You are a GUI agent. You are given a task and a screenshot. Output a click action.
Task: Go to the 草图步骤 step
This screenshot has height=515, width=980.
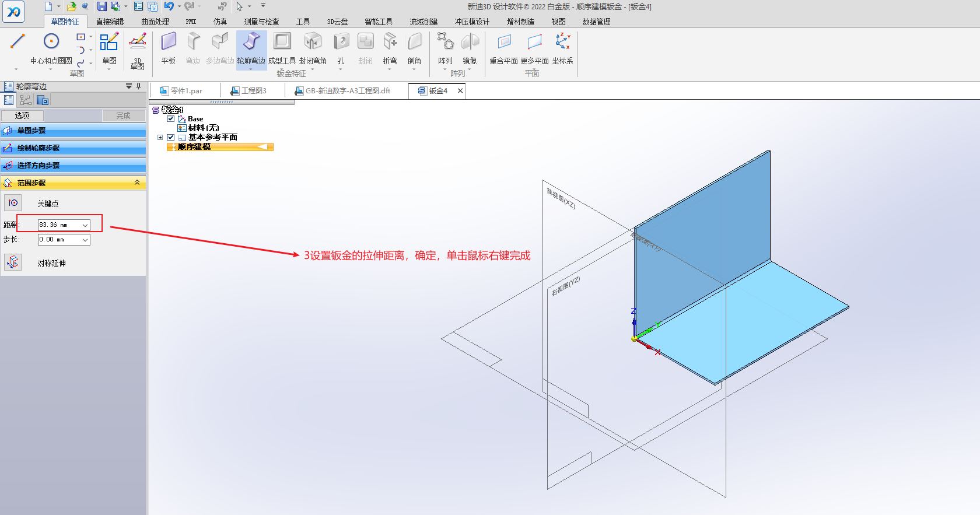pos(73,131)
